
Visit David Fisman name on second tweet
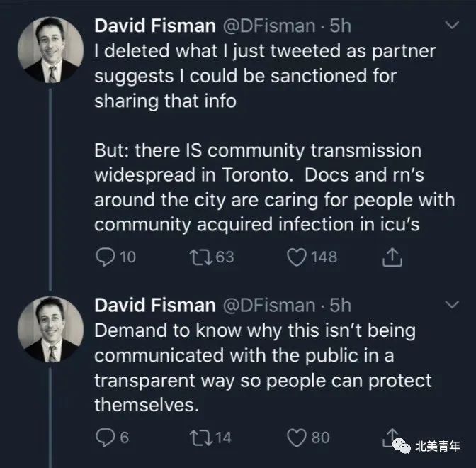pos(155,305)
